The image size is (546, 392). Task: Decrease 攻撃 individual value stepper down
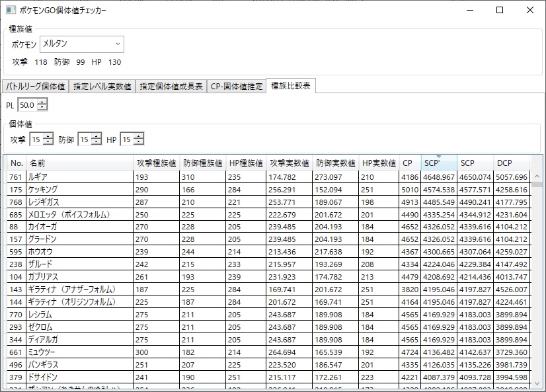coord(48,142)
